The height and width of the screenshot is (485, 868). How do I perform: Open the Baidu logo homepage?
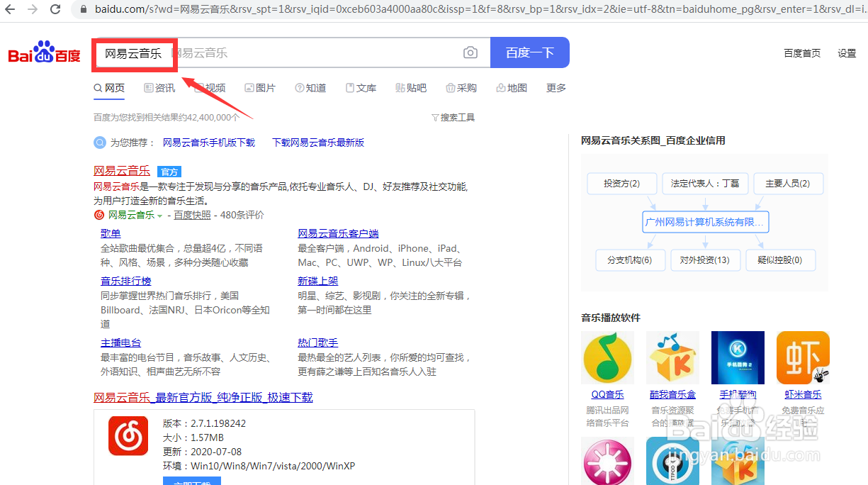coord(45,52)
